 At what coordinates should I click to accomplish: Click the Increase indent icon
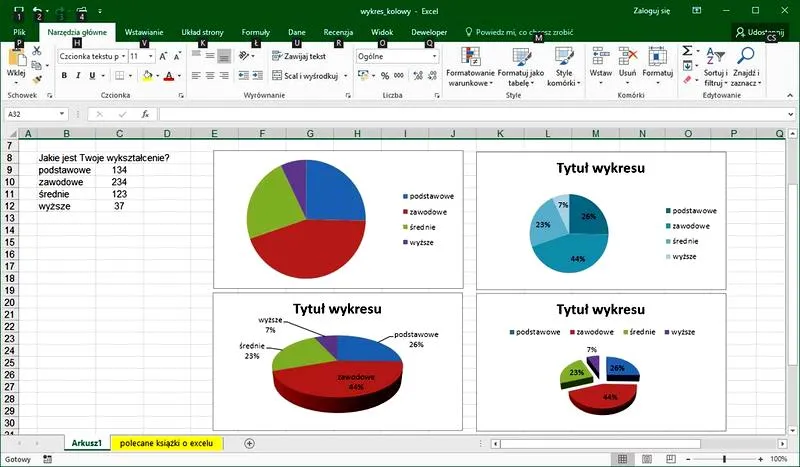pyautogui.click(x=258, y=76)
